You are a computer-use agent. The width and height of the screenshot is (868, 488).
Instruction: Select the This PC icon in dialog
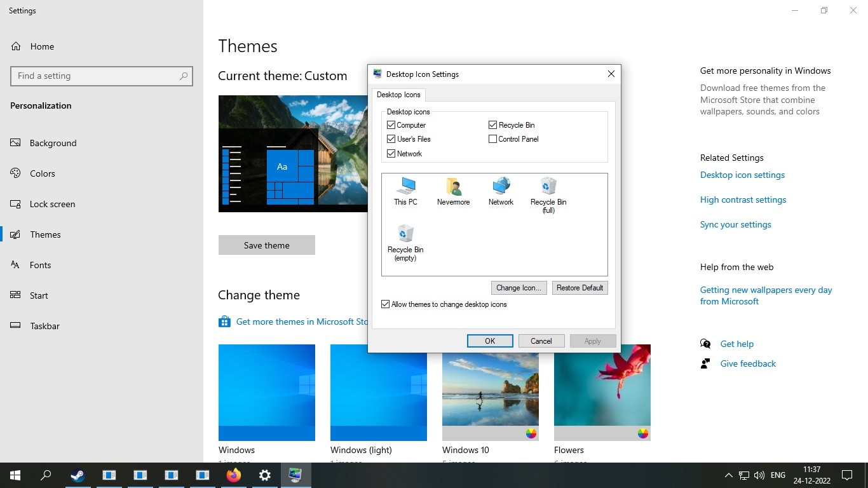[x=405, y=191]
